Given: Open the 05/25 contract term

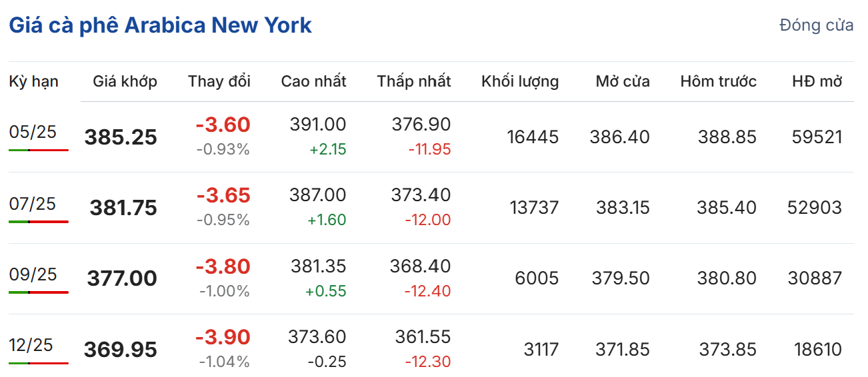Looking at the screenshot, I should click(33, 132).
